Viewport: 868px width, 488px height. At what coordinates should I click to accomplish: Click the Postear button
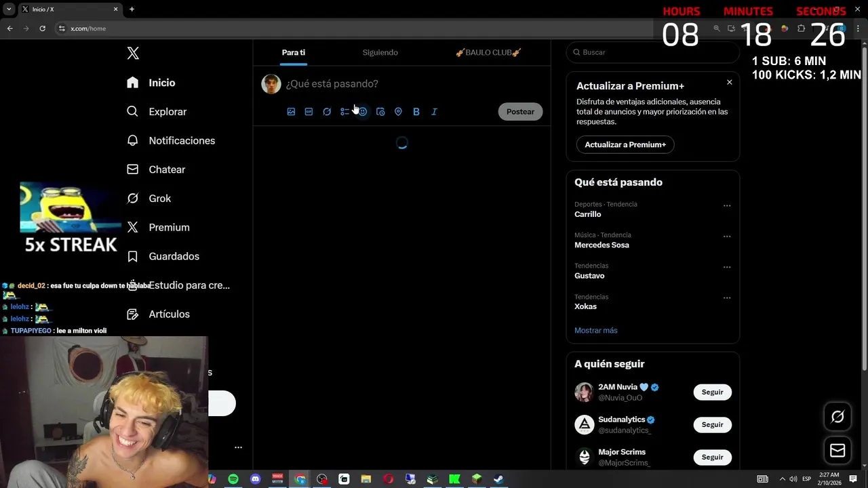coord(520,112)
